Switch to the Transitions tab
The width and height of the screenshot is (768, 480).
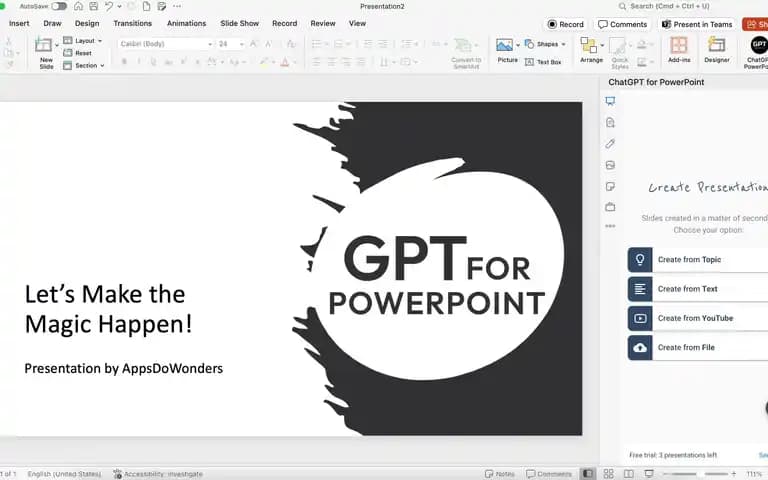[x=132, y=23]
